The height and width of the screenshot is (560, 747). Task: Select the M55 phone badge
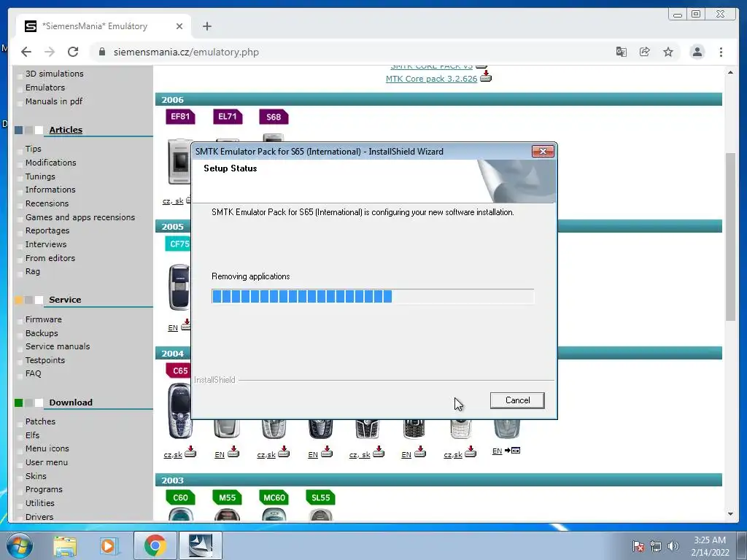coord(228,497)
